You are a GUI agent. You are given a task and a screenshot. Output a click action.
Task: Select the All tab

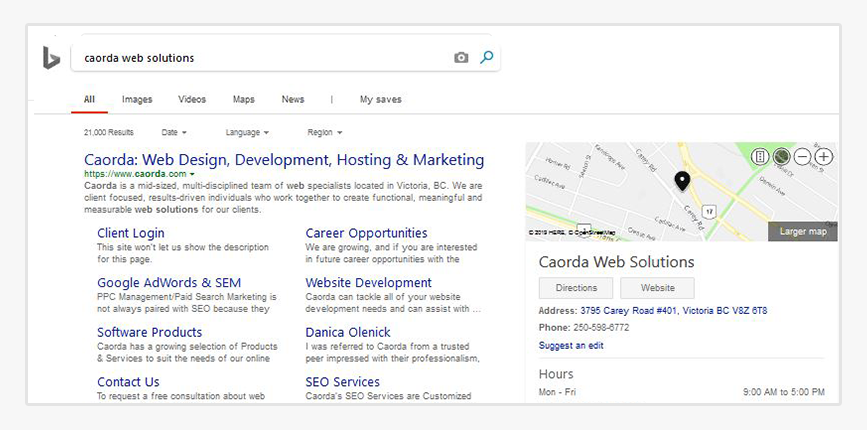pos(90,99)
